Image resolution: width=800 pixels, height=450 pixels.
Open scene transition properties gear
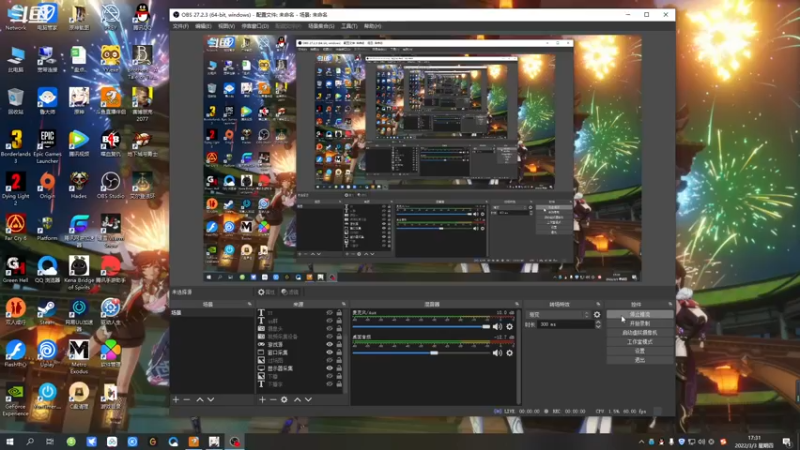tap(597, 315)
